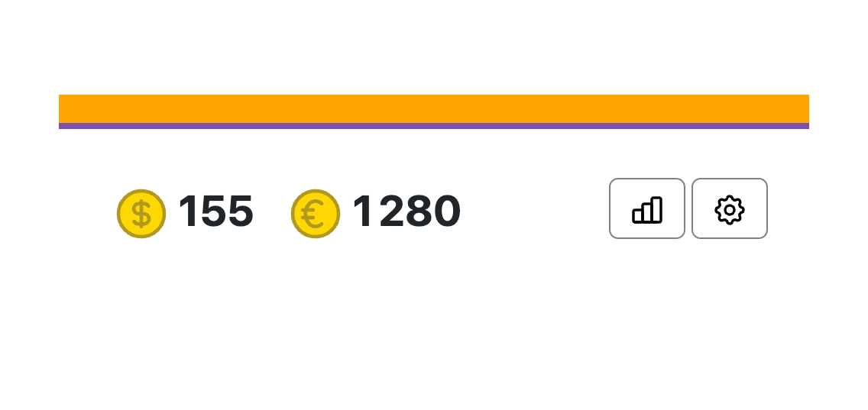This screenshot has height=410, width=868.
Task: Tap the gold coin with € symbol
Action: pyautogui.click(x=316, y=214)
